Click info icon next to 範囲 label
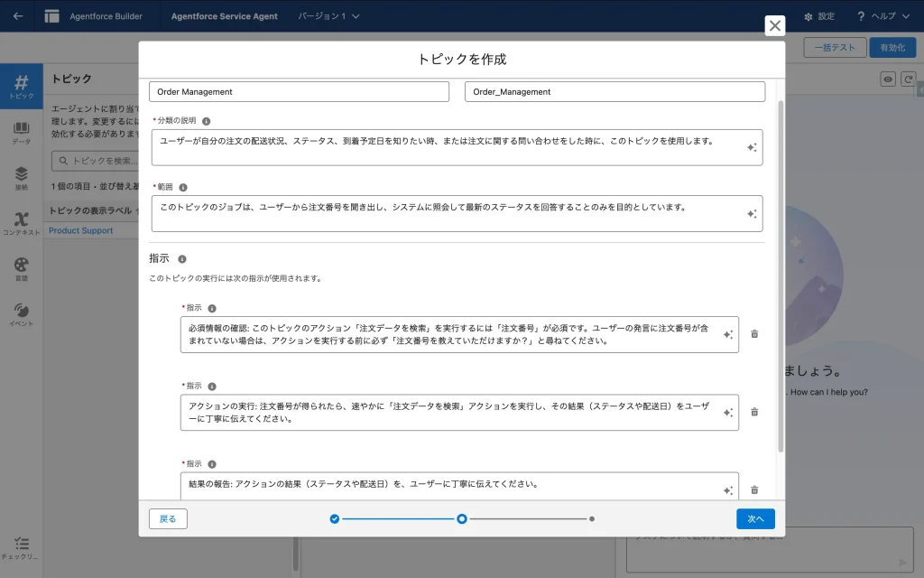This screenshot has width=924, height=578. (183, 188)
